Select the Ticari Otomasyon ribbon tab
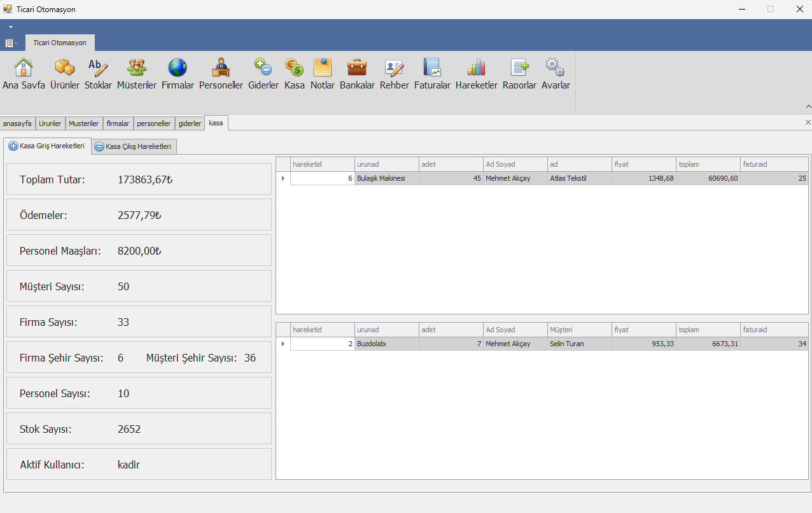Image resolution: width=812 pixels, height=513 pixels. pos(60,43)
